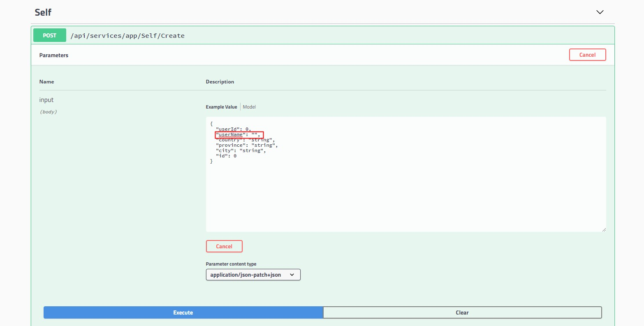The image size is (644, 326).
Task: Click the "province": "string" line
Action: pos(247,145)
